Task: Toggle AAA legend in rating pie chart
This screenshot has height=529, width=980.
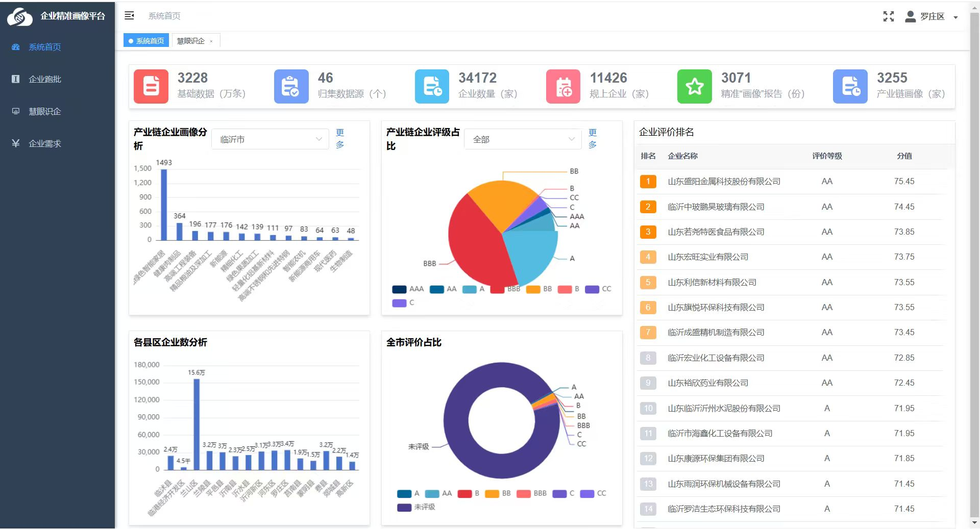Action: coord(408,289)
